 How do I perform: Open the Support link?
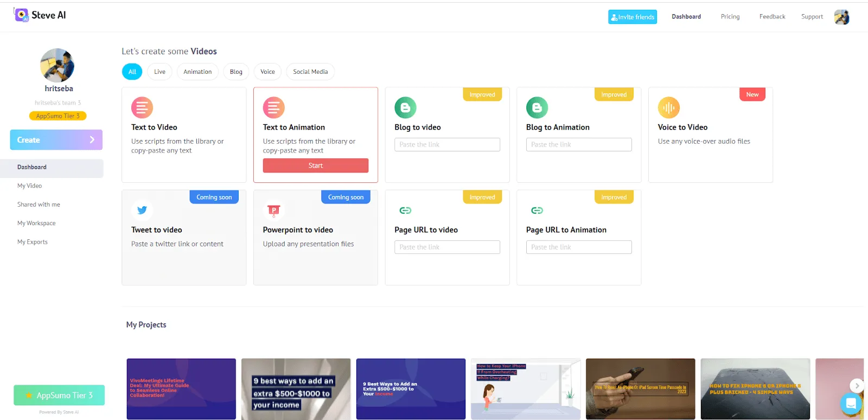pos(812,17)
